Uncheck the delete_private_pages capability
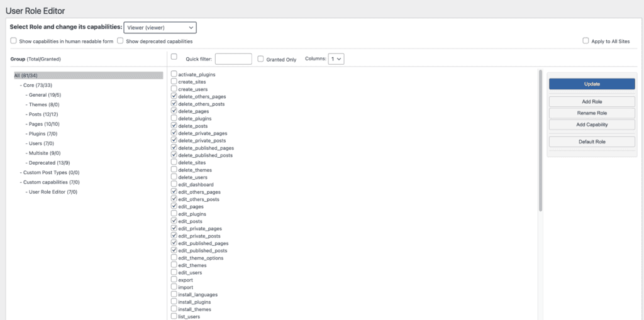Image resolution: width=644 pixels, height=320 pixels. (174, 133)
